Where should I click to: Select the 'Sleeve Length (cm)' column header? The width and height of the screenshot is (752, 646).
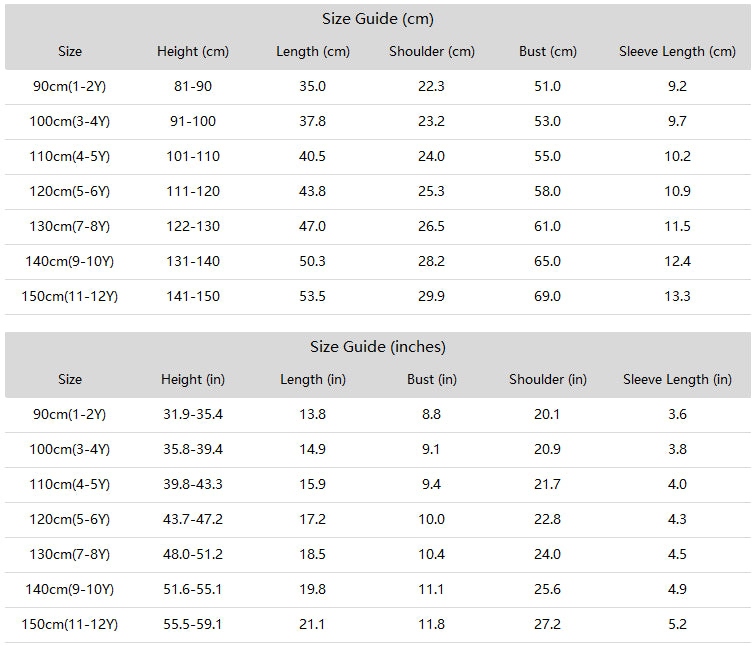677,51
